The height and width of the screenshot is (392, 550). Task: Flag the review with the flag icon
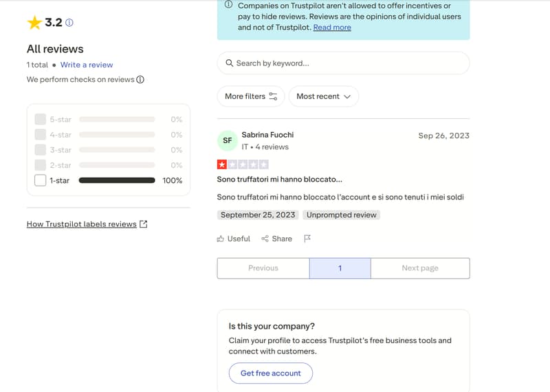(x=307, y=239)
